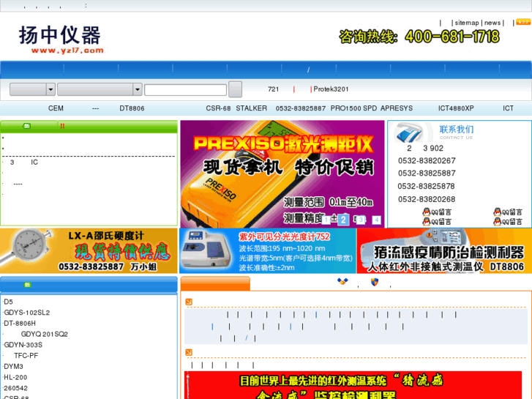Click the 咨询热线 400-681-1718 banner
The width and height of the screenshot is (532, 399).
pos(419,37)
